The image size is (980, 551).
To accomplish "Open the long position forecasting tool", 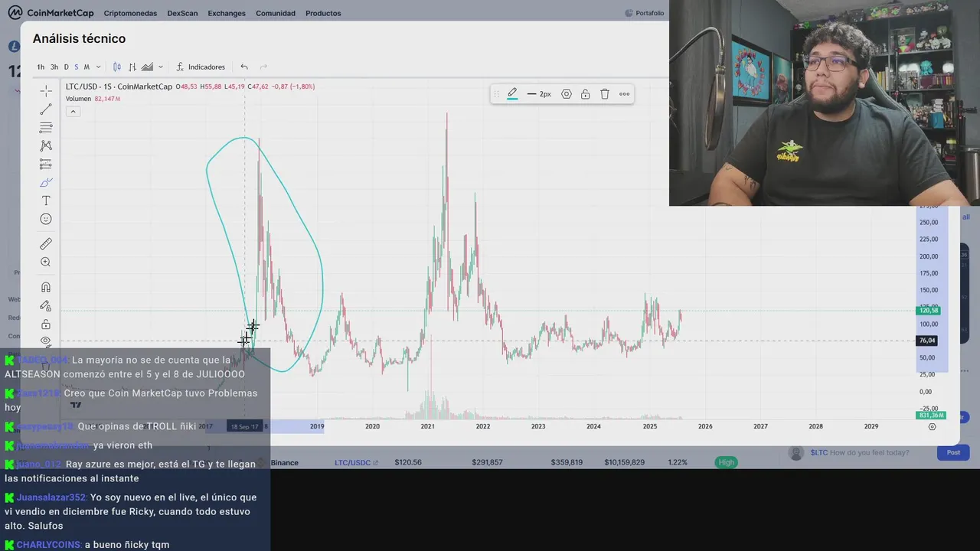I will 46,164.
